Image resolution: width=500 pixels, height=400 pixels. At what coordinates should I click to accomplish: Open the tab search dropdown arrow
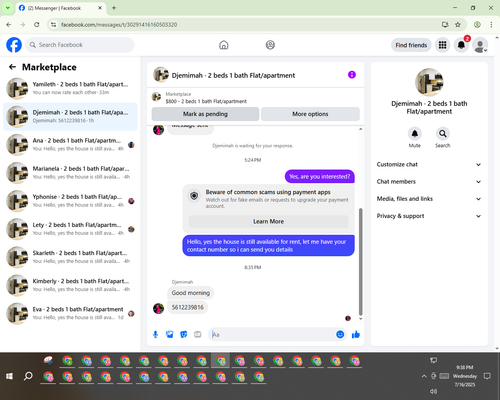tap(8, 8)
